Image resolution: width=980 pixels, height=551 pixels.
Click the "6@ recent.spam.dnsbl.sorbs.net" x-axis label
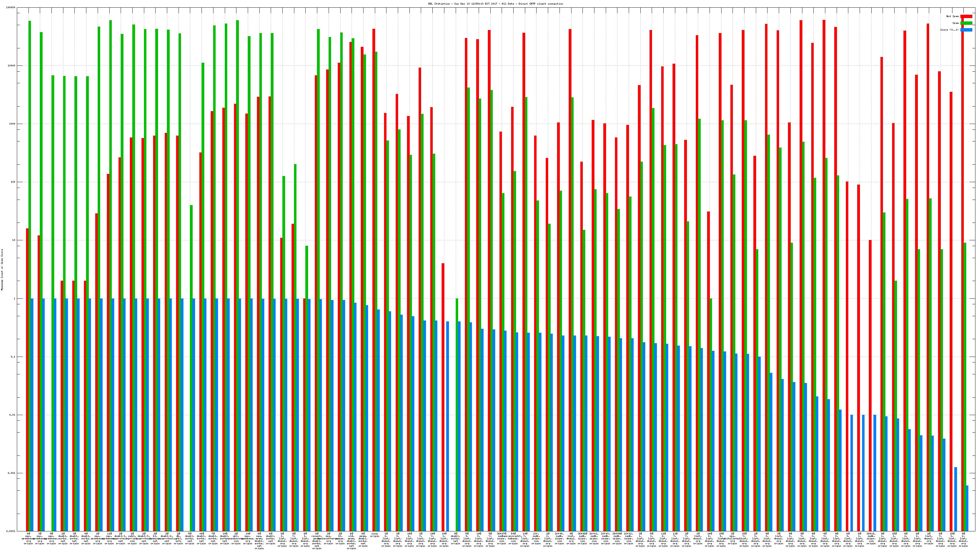(317, 541)
